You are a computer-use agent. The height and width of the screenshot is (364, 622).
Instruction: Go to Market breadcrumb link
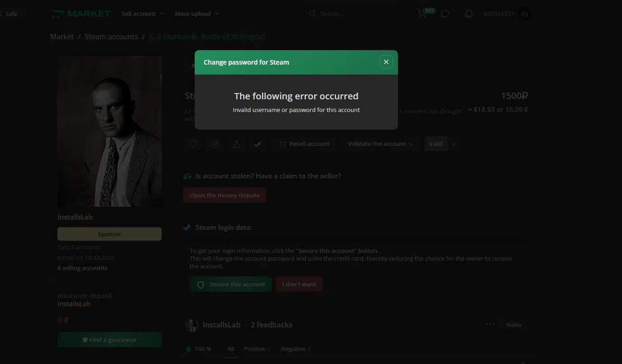[x=62, y=37]
